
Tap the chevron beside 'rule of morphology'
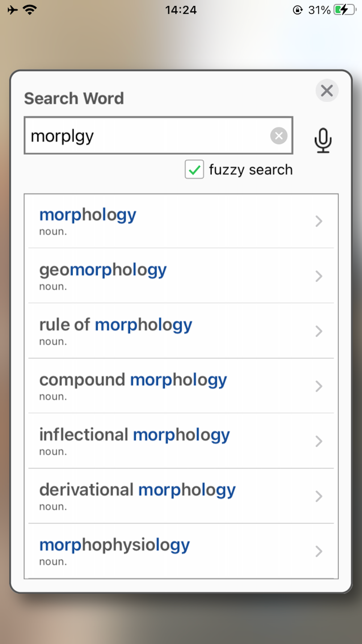(x=319, y=331)
